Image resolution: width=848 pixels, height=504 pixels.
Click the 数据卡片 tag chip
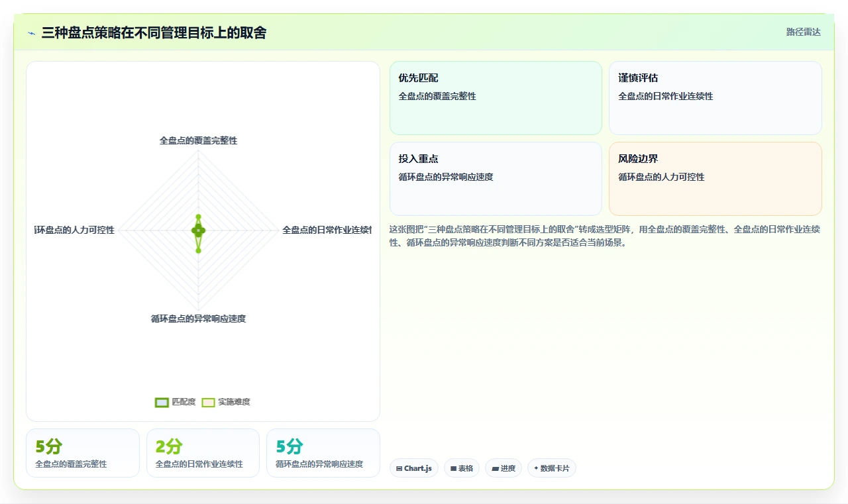(552, 468)
